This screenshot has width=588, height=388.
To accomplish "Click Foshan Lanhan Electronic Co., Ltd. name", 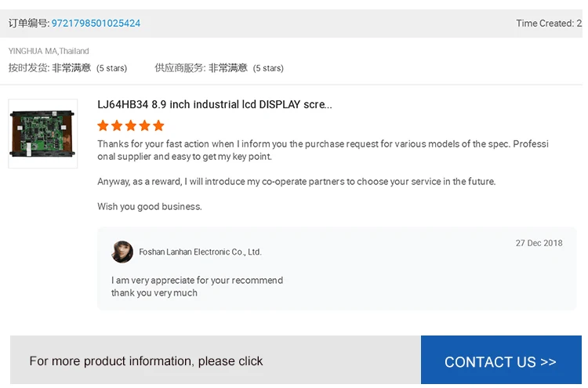I will (200, 252).
